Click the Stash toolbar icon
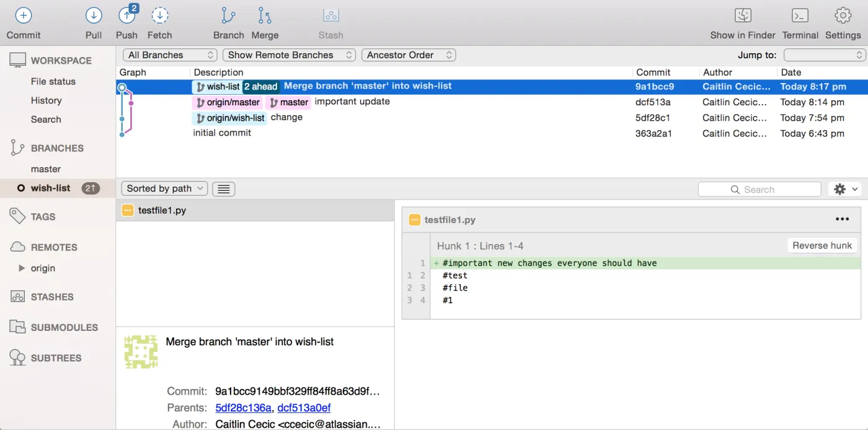The height and width of the screenshot is (430, 868). point(331,15)
